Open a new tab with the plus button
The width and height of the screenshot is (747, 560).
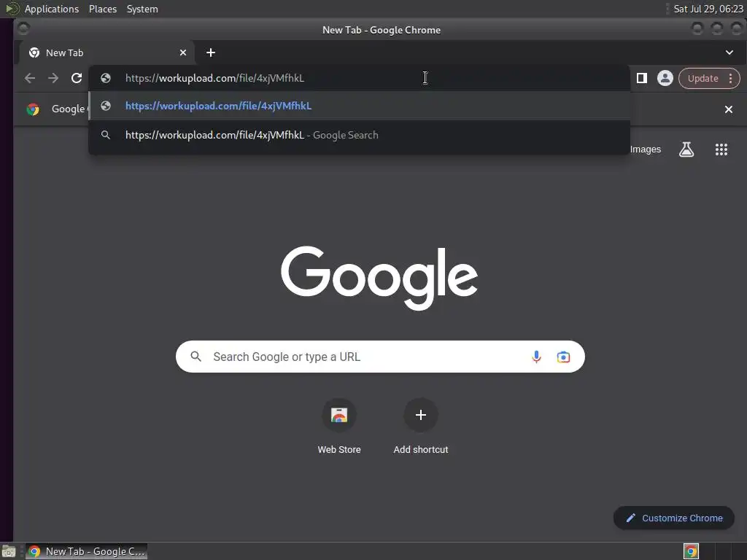[211, 52]
